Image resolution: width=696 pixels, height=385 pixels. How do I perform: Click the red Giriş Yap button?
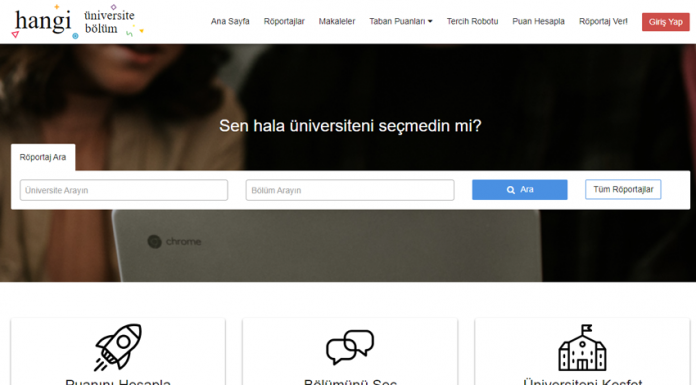click(665, 22)
